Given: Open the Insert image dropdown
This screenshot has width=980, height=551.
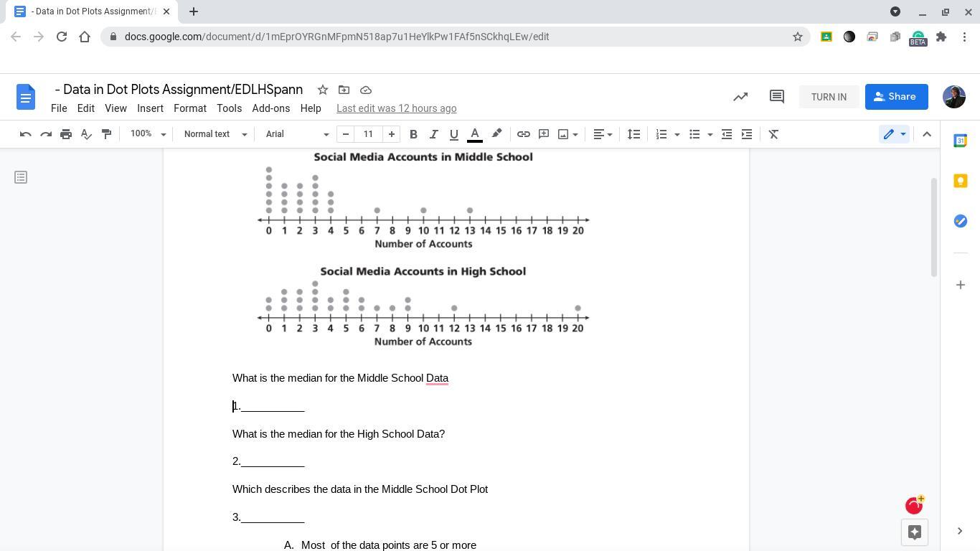Looking at the screenshot, I should point(567,134).
